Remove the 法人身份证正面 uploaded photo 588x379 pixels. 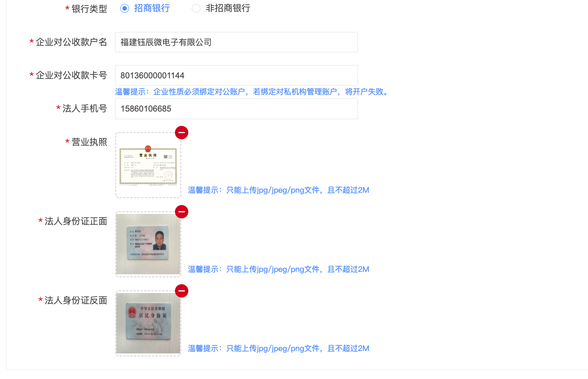tap(181, 211)
